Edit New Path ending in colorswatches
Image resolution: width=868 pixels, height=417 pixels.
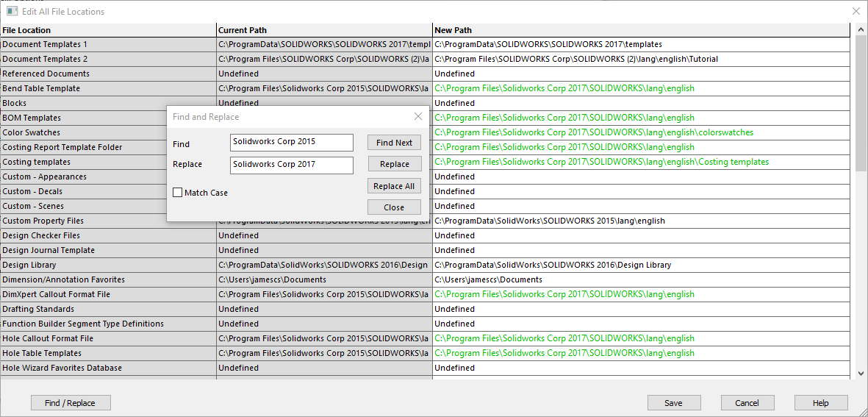[641, 132]
